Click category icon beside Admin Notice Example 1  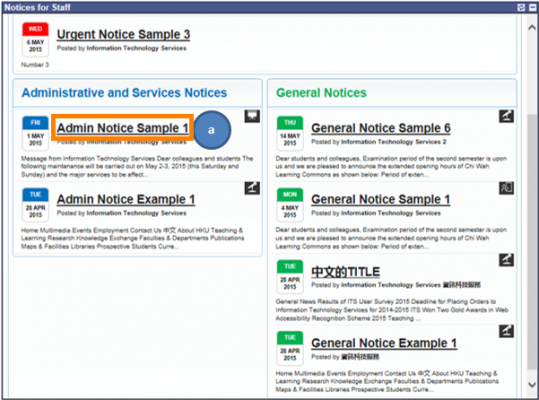252,188
